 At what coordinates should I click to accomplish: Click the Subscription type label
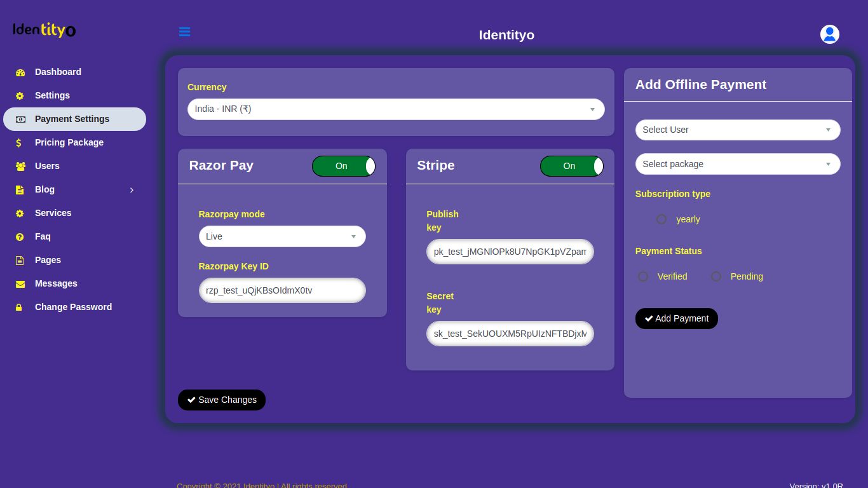click(673, 194)
